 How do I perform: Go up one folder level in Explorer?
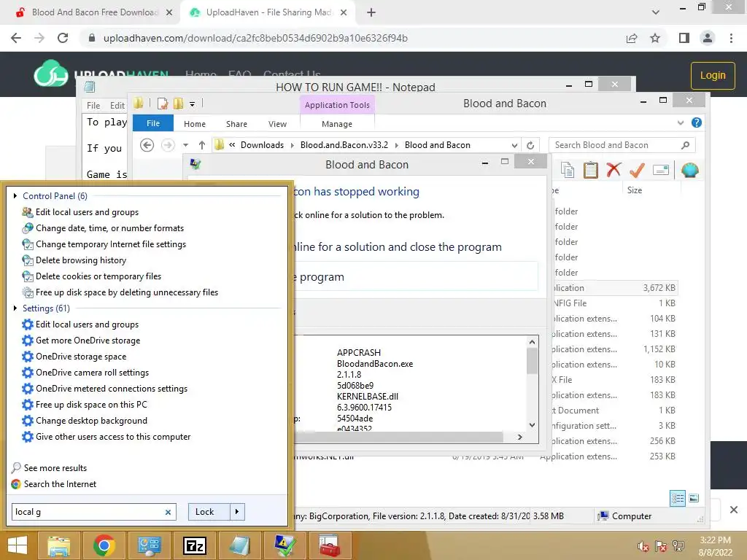202,145
